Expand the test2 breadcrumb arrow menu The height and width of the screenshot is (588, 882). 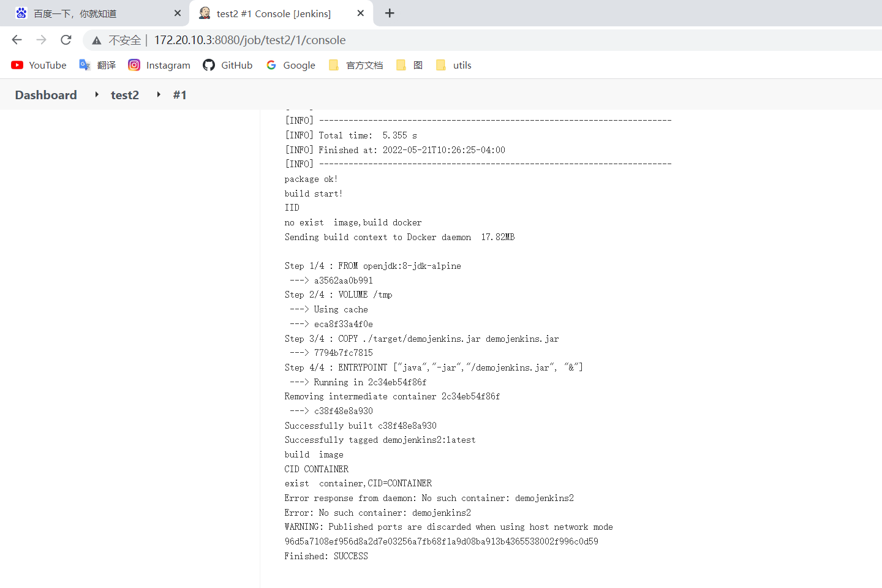click(x=159, y=94)
